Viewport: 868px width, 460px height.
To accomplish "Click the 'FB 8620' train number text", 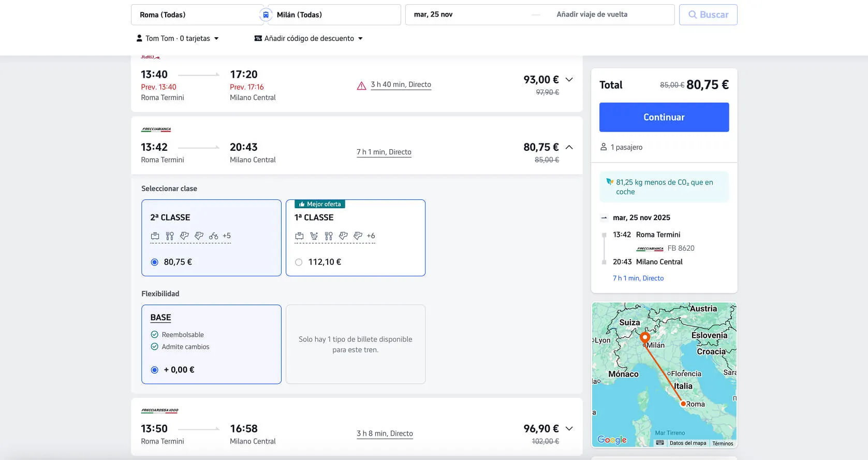I will pyautogui.click(x=681, y=248).
